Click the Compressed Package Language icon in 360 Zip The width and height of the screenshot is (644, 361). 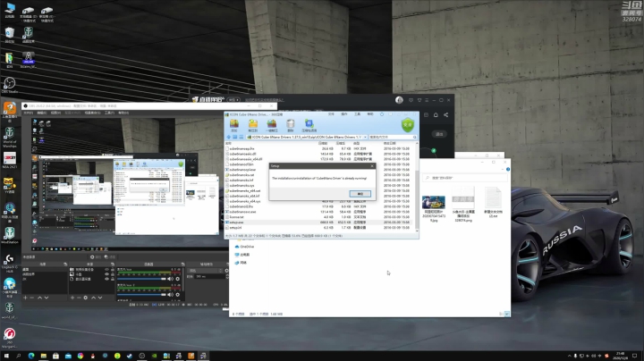click(309, 125)
